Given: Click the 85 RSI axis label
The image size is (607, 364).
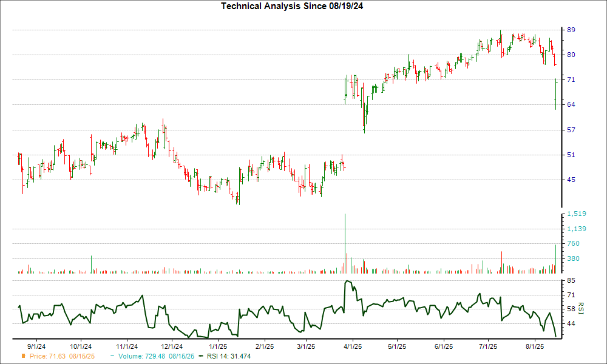Looking at the screenshot, I should (571, 280).
